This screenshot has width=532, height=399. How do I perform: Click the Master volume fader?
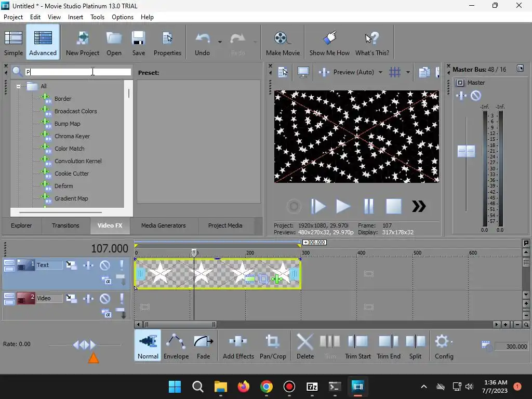(x=466, y=151)
